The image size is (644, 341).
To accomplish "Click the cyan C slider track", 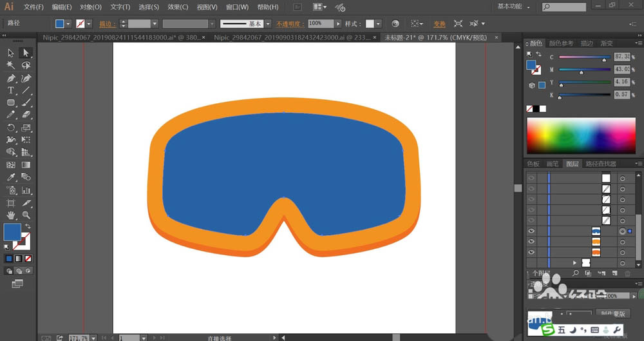I will click(x=583, y=57).
